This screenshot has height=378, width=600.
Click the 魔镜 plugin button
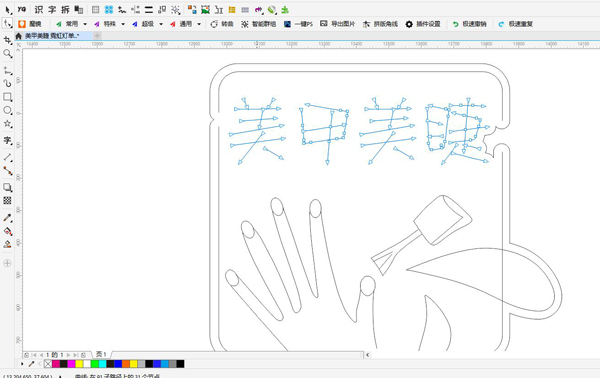[30, 24]
